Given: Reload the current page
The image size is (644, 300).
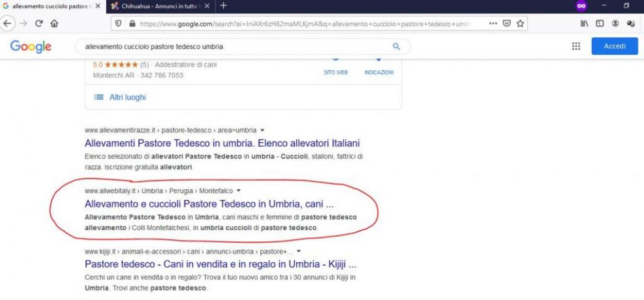Looking at the screenshot, I should [x=39, y=23].
